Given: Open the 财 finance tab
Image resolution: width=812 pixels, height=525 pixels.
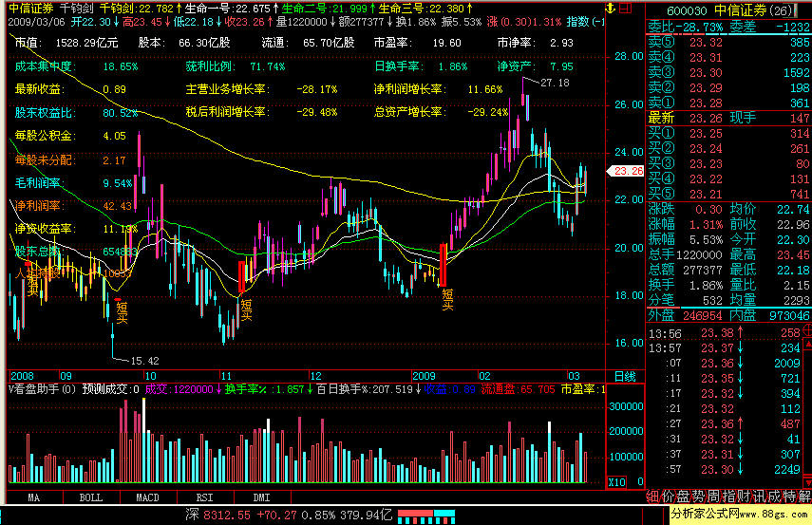Looking at the screenshot, I should pos(743,497).
